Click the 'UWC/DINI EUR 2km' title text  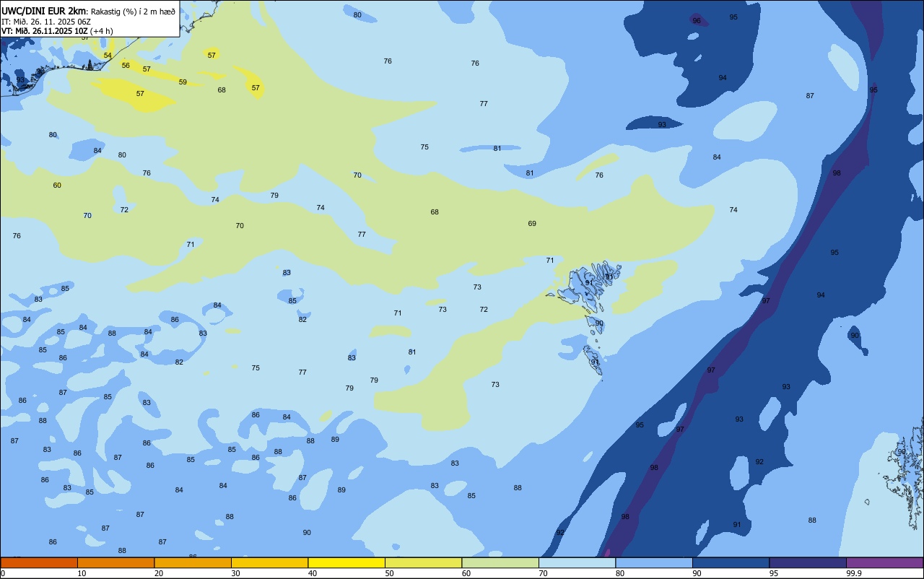click(x=44, y=11)
